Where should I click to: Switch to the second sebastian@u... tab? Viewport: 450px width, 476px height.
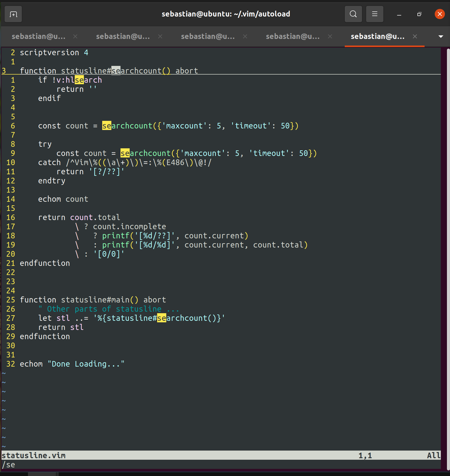coord(123,36)
